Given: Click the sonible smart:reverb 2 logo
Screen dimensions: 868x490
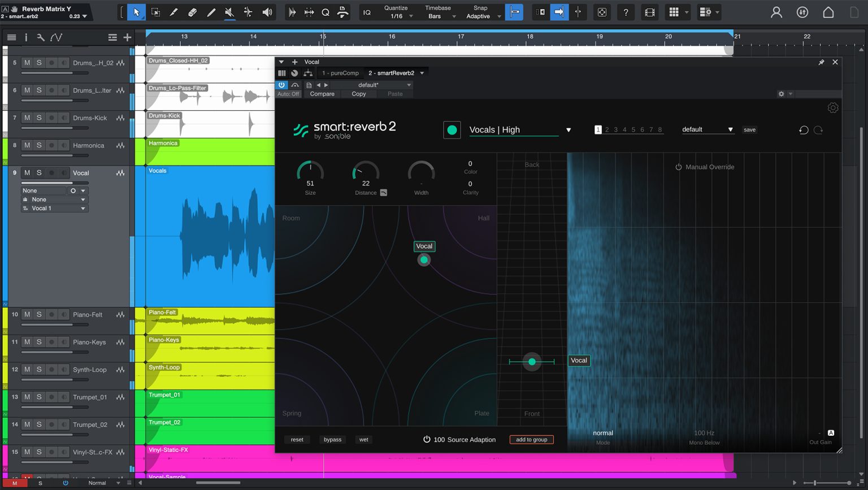Looking at the screenshot, I should click(x=344, y=128).
